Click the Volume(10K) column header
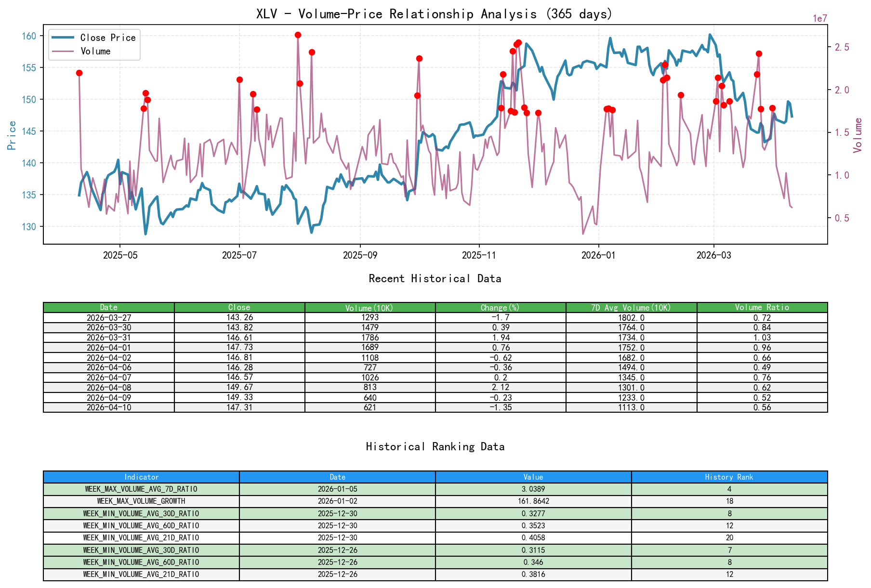Image resolution: width=871 pixels, height=588 pixels. click(370, 307)
